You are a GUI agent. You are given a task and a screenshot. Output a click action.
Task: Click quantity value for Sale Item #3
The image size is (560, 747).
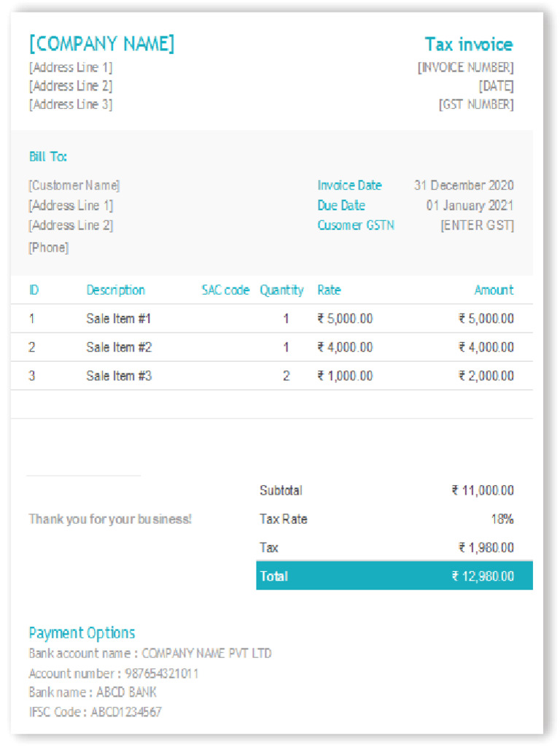286,376
